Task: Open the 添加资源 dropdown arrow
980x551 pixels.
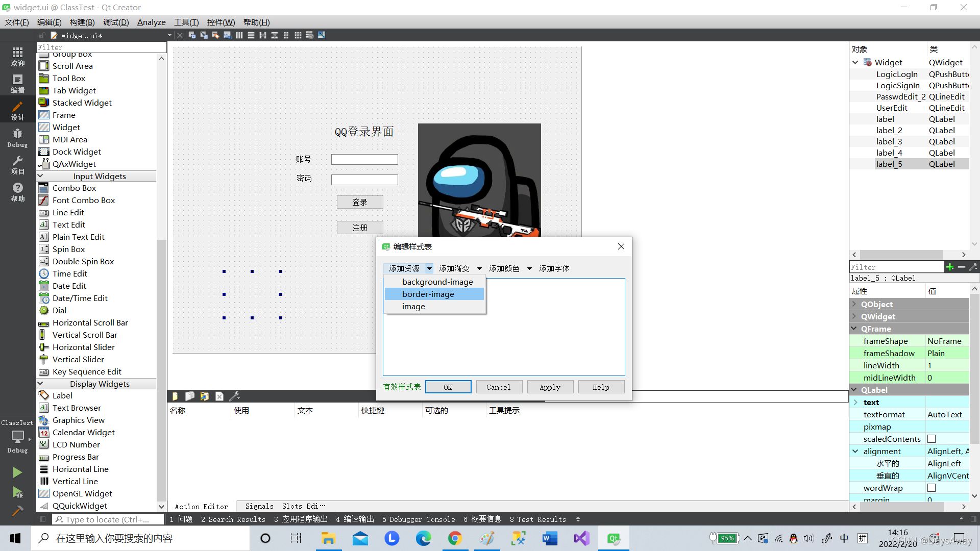Action: click(429, 268)
